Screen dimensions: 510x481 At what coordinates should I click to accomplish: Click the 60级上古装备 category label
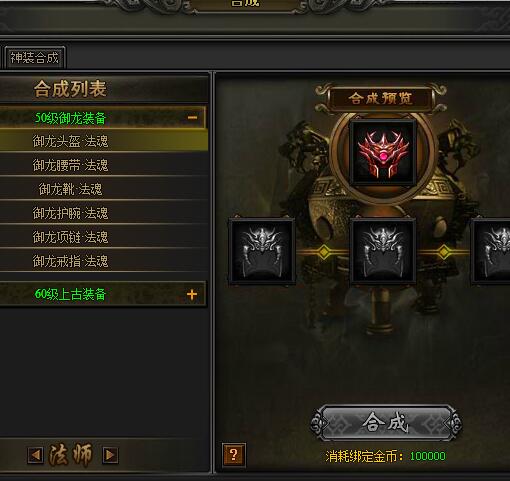(70, 294)
